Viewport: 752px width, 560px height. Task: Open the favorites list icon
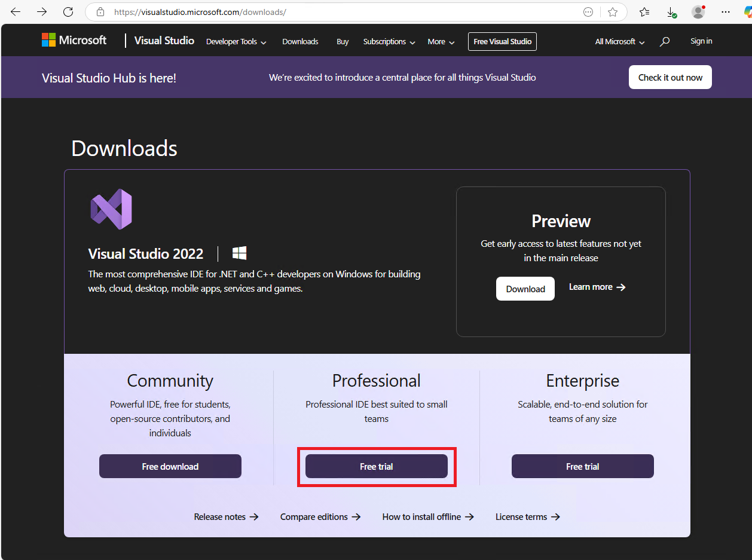coord(644,12)
